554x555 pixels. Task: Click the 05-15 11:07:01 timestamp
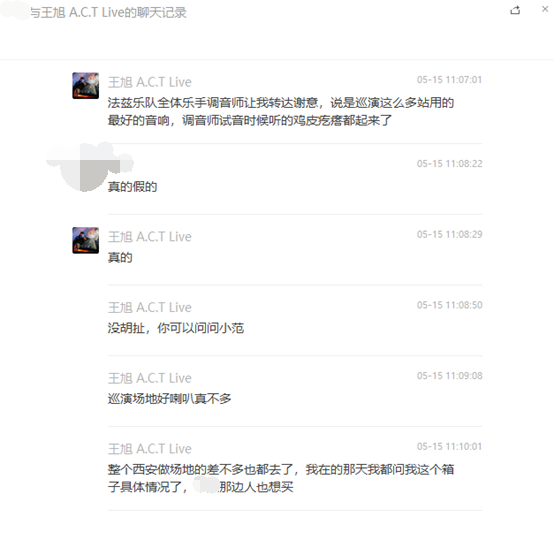click(x=449, y=80)
